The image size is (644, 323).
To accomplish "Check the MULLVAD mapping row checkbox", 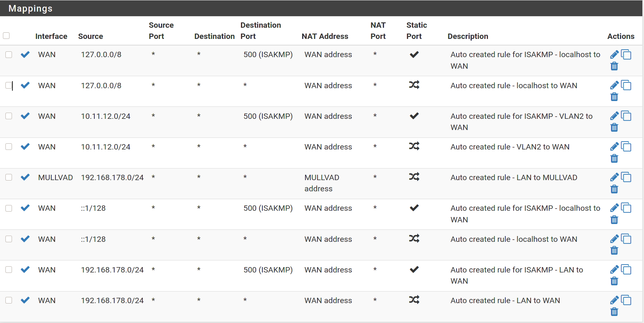I will click(x=9, y=177).
